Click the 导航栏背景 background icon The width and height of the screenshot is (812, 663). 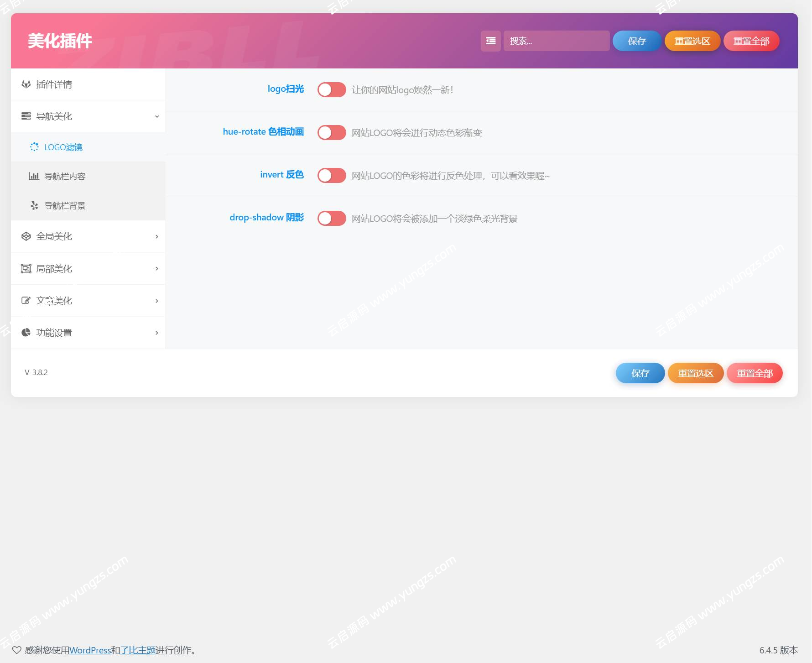tap(35, 205)
